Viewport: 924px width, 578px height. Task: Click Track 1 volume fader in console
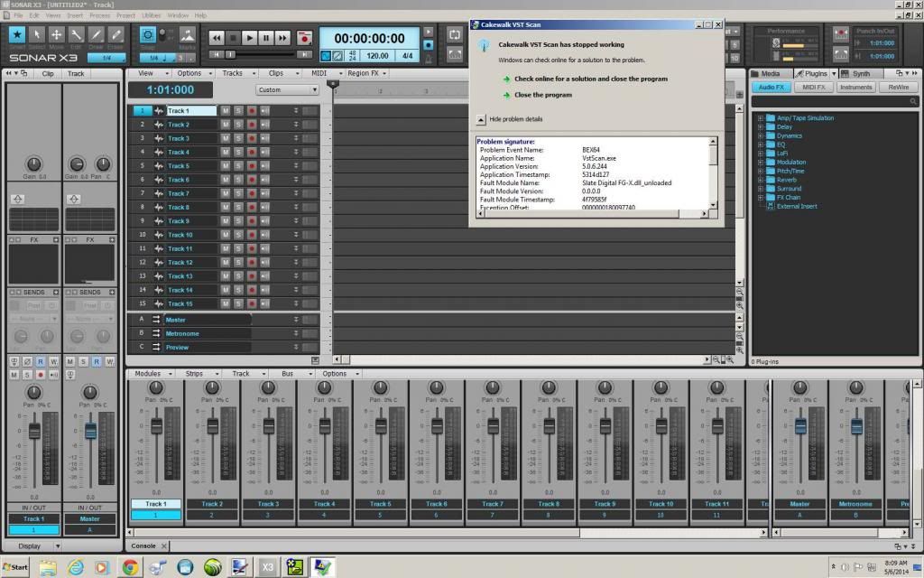pos(156,425)
